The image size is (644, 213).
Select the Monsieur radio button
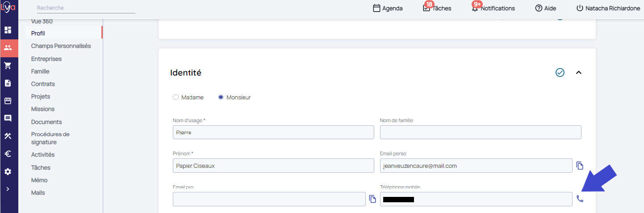(x=221, y=97)
